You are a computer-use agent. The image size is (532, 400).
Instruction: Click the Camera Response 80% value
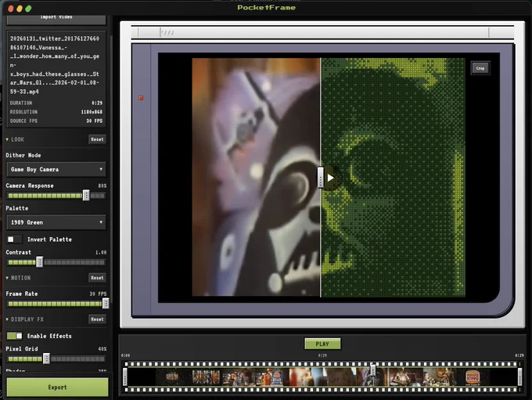(x=102, y=186)
